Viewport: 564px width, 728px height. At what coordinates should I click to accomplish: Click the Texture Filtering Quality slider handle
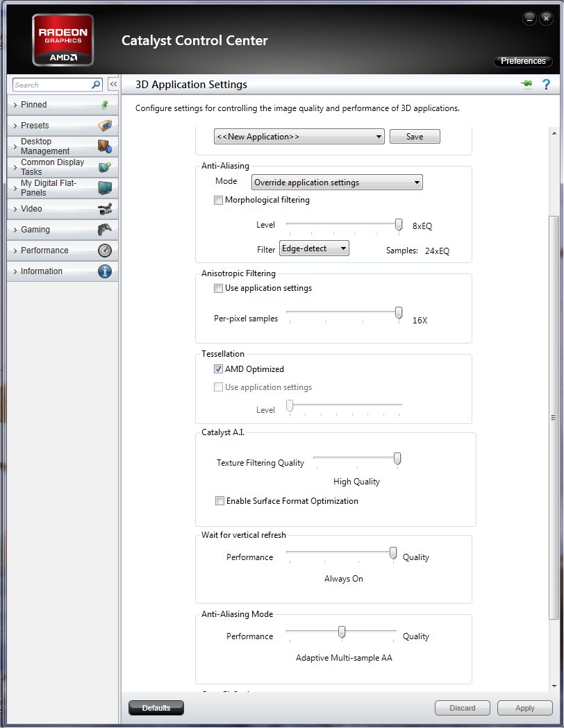click(397, 459)
